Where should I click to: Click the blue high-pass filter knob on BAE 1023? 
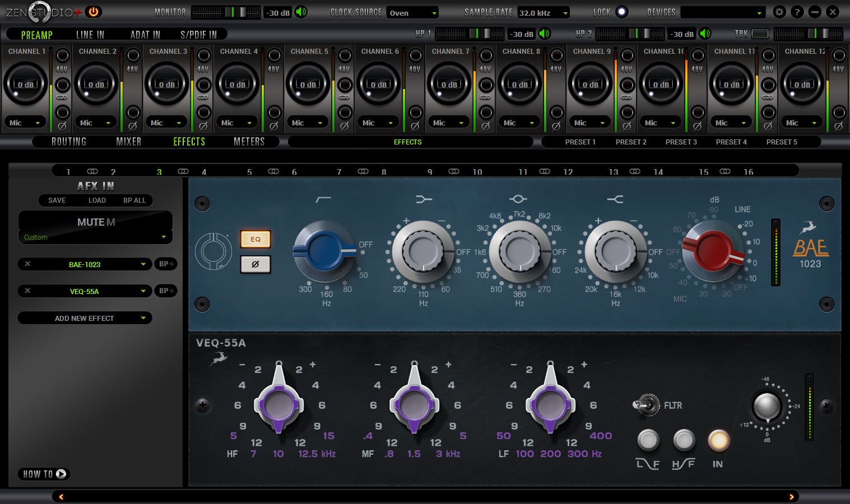coord(324,251)
